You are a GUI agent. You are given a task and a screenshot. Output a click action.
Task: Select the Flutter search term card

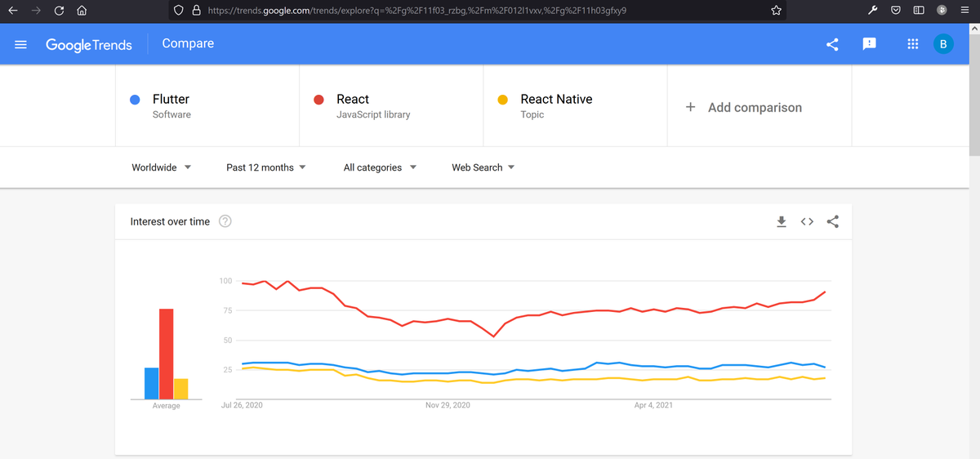click(207, 106)
